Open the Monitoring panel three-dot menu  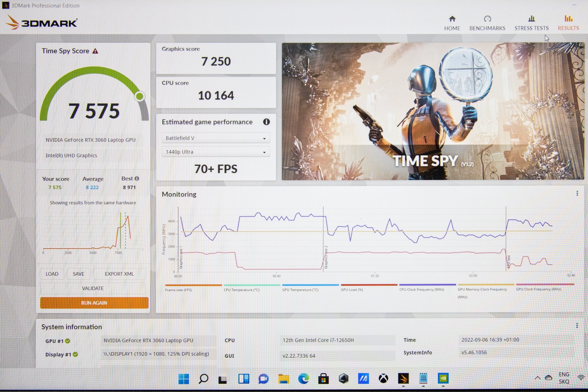[577, 194]
